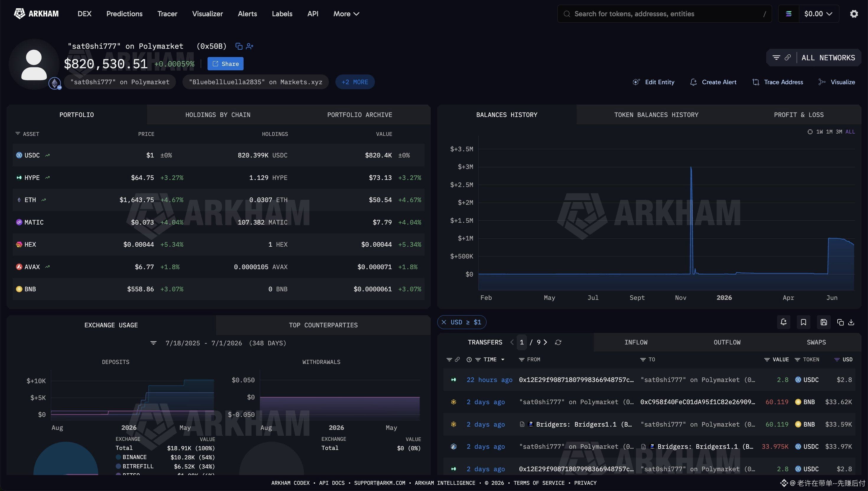Click the clock icon in the TIME column
868x491 pixels.
[469, 360]
